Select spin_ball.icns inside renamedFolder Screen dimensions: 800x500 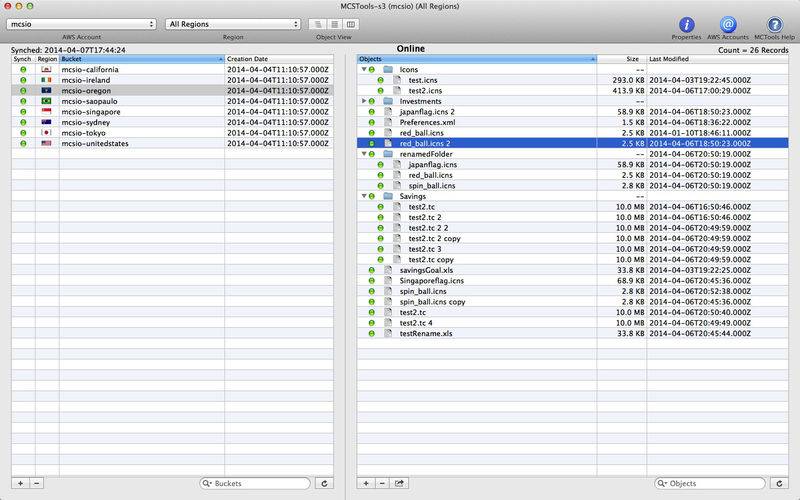point(572,186)
